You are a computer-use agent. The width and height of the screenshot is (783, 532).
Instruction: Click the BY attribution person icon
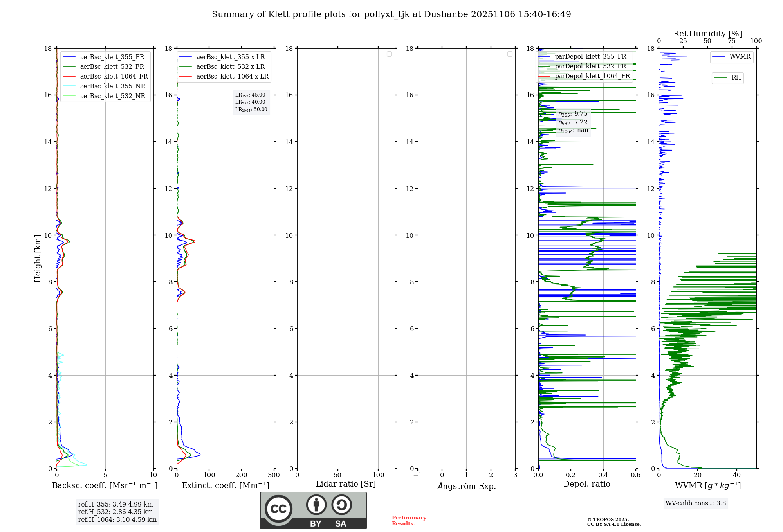(x=316, y=505)
